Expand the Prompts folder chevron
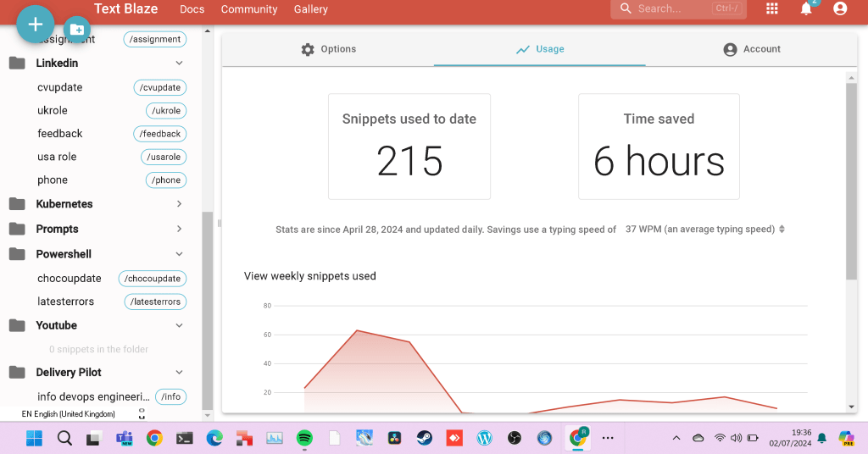868x454 pixels. [x=180, y=229]
